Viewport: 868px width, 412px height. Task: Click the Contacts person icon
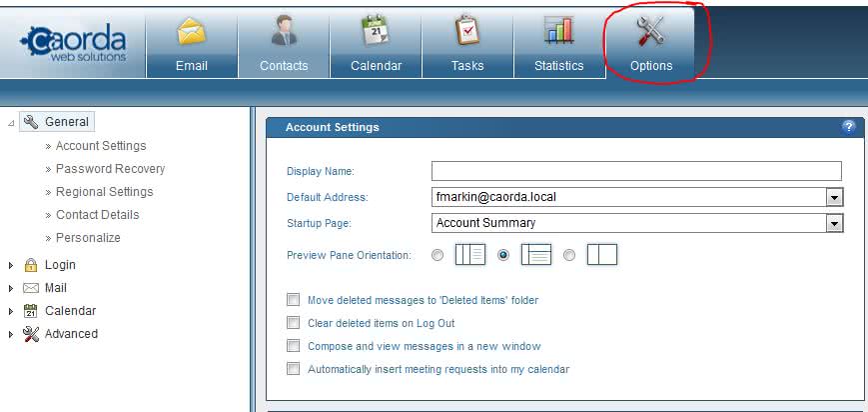point(284,30)
